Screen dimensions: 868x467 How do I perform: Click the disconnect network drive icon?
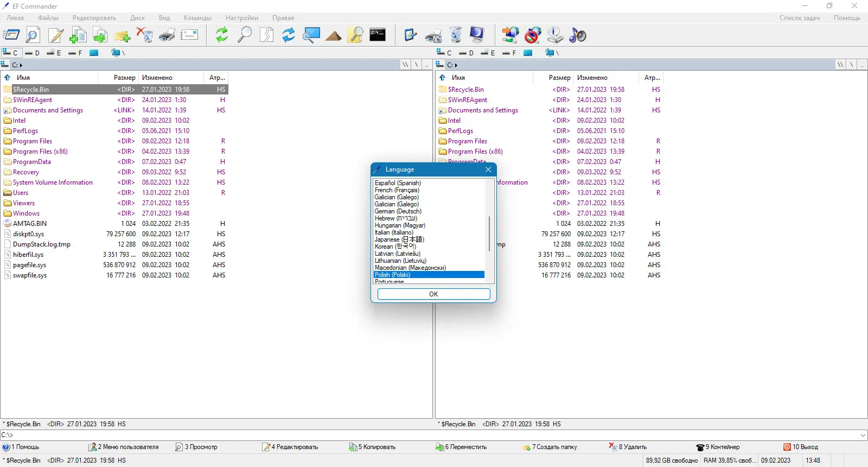pos(533,35)
